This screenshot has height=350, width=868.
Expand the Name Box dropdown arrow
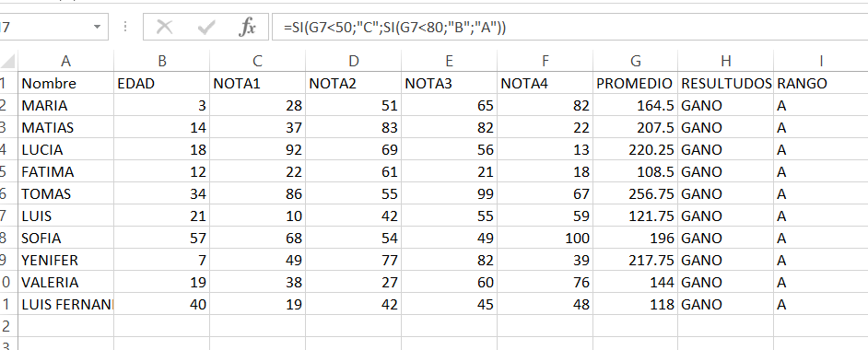point(98,27)
